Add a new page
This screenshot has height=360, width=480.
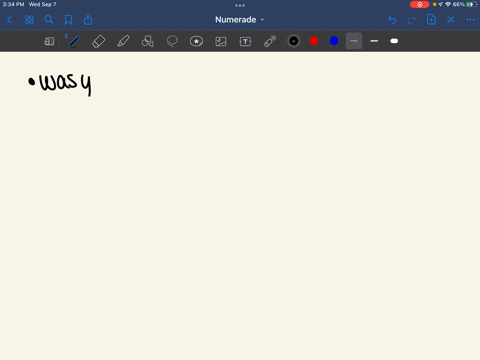(431, 20)
